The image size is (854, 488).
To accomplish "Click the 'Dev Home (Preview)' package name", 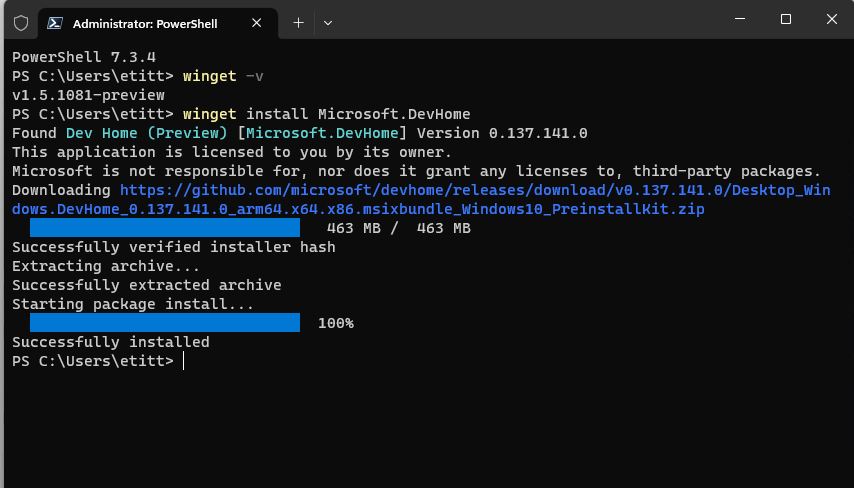I will [147, 133].
